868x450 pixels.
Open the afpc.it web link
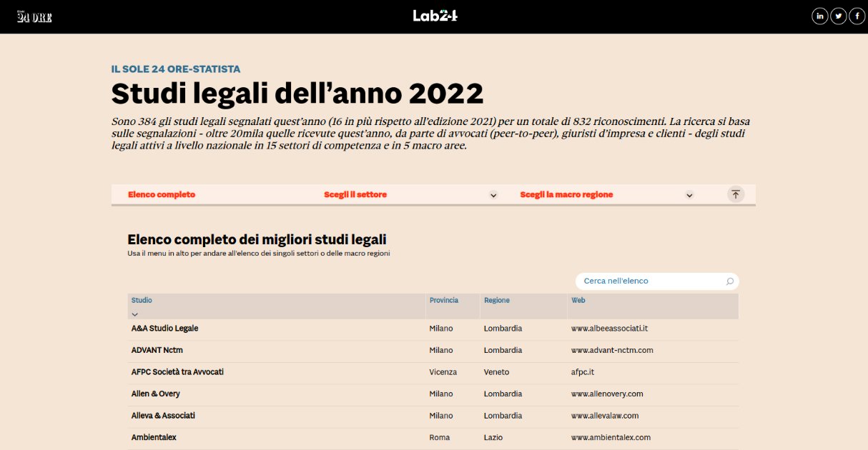click(583, 372)
